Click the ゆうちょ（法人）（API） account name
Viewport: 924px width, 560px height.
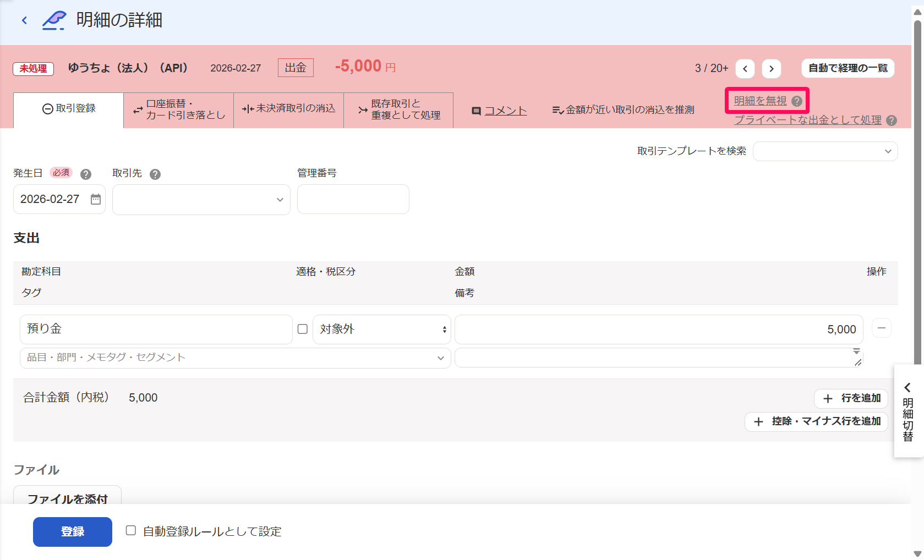click(128, 68)
